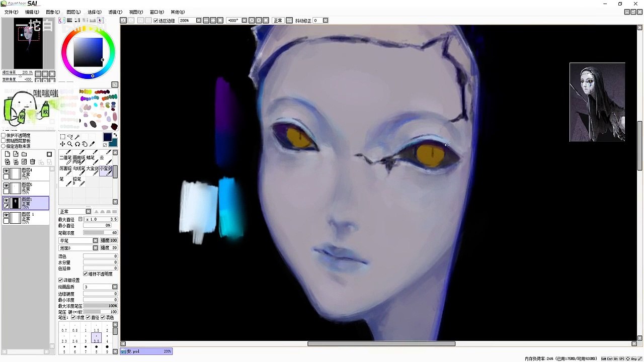Image resolution: width=644 pixels, height=362 pixels.
Task: Toggle 维持不透明度 keep opacity checkbox
Action: [86, 274]
